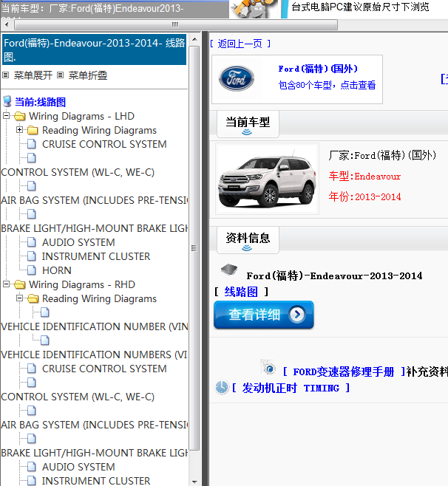Click tree panel scroll-down arrow
This screenshot has height=486, width=448.
194,482
